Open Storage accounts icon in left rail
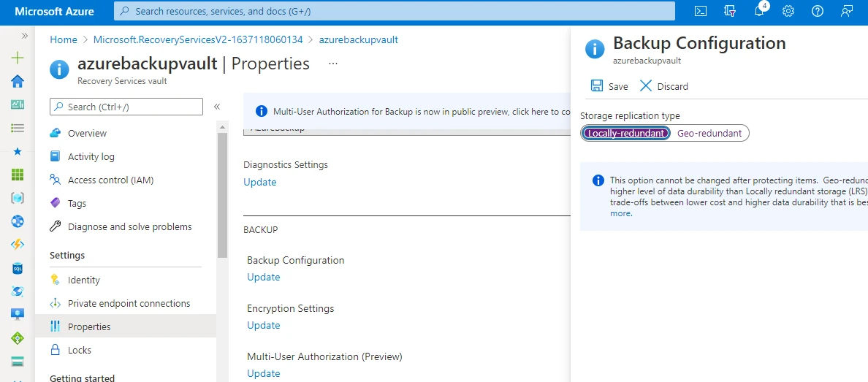The height and width of the screenshot is (382, 868). [18, 361]
